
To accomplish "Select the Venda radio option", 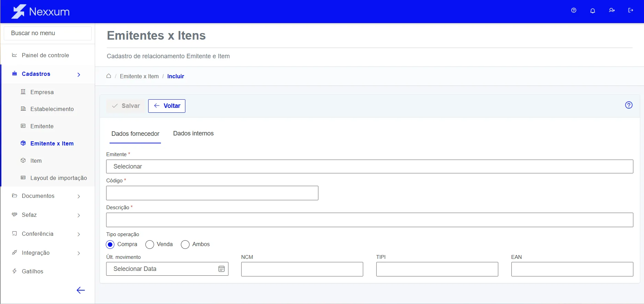I will coord(150,244).
